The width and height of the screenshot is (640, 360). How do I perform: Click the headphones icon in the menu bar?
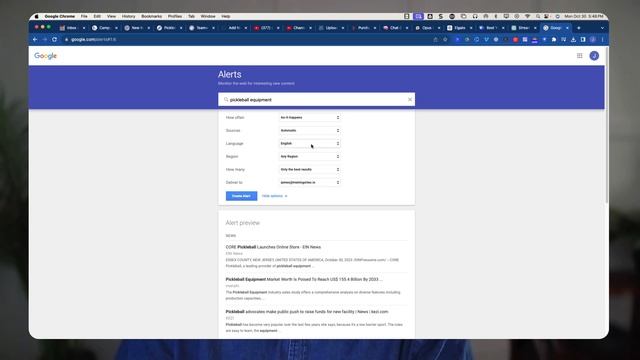[x=475, y=16]
